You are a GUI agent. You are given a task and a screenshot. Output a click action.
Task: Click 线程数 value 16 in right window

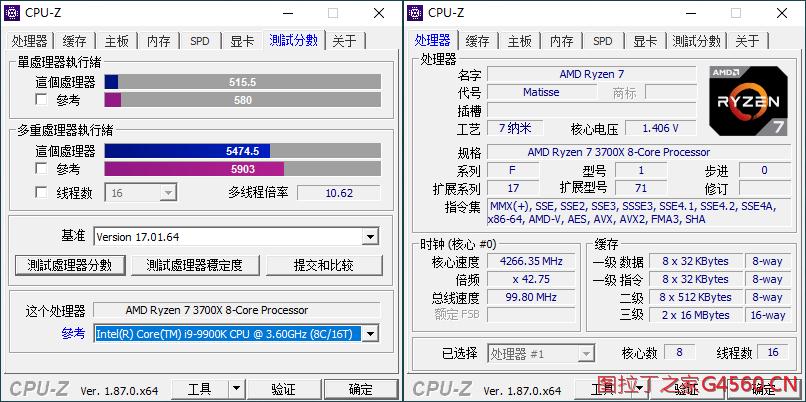point(773,352)
